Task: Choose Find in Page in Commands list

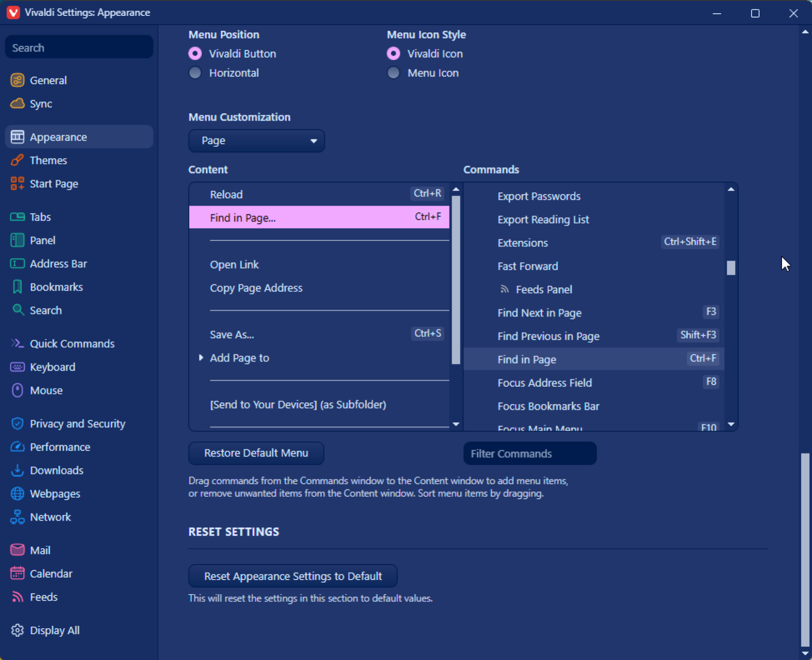Action: tap(594, 359)
